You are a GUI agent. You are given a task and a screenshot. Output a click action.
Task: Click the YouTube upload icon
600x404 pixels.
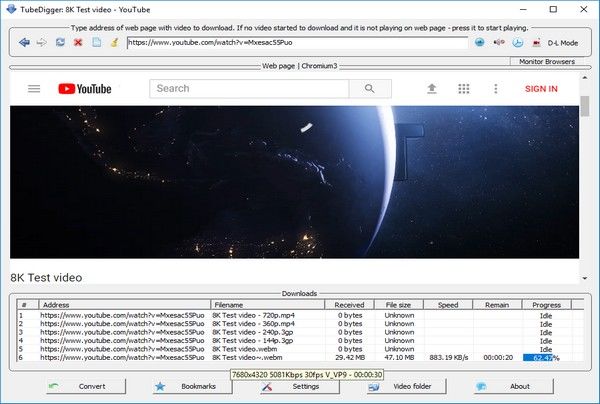point(432,89)
